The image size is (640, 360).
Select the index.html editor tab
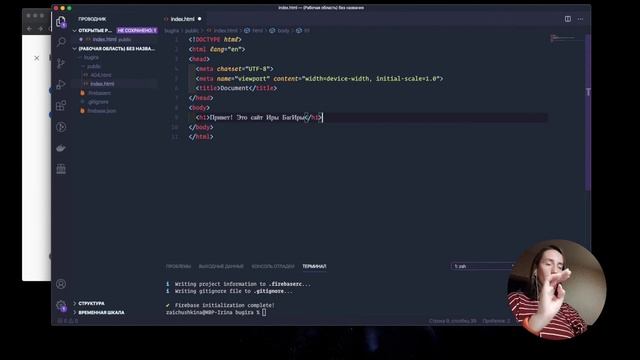click(182, 19)
